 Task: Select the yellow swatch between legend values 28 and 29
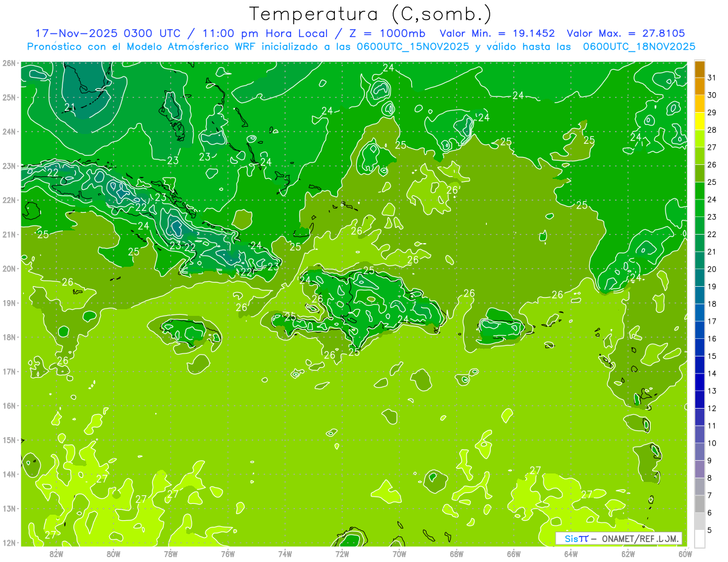pyautogui.click(x=699, y=121)
